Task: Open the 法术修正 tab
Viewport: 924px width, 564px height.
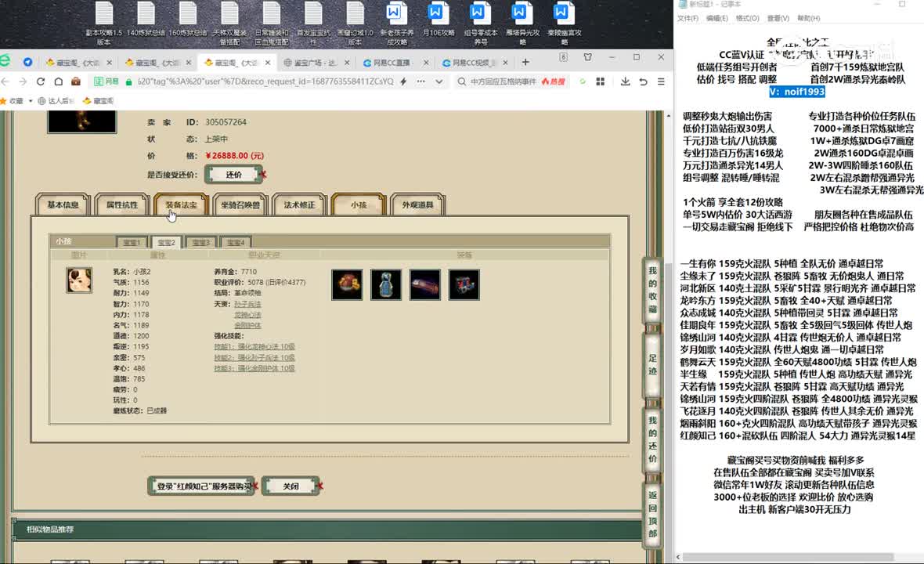Action: click(299, 205)
